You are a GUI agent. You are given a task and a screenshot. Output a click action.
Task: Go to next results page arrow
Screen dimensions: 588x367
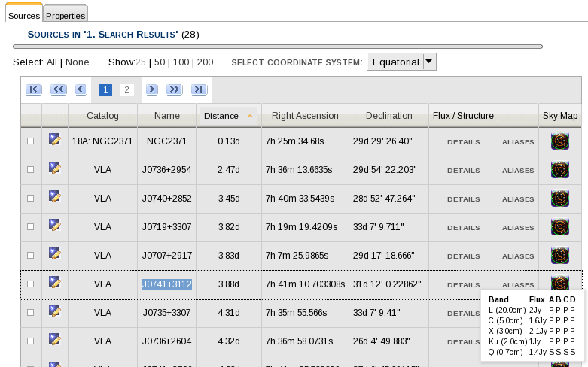151,89
